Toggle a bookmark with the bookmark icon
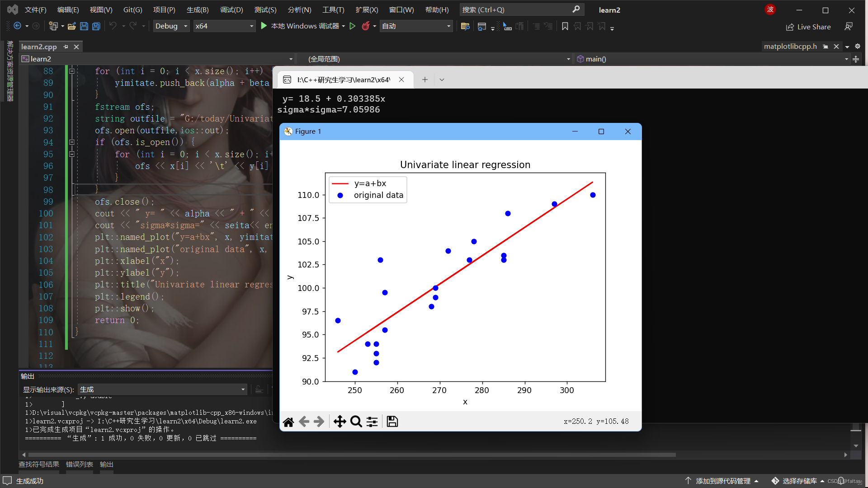 pos(565,26)
